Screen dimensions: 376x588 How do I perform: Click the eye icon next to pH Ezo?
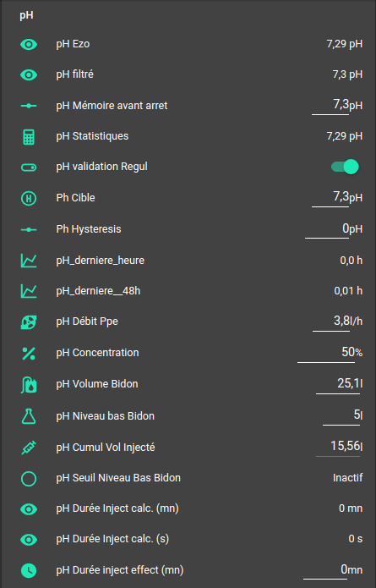(29, 44)
